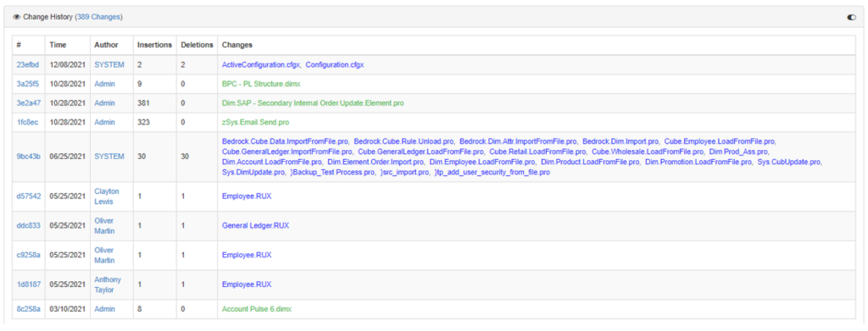This screenshot has height=331, width=868.
Task: Open commit 1fc8ec
Action: 28,122
